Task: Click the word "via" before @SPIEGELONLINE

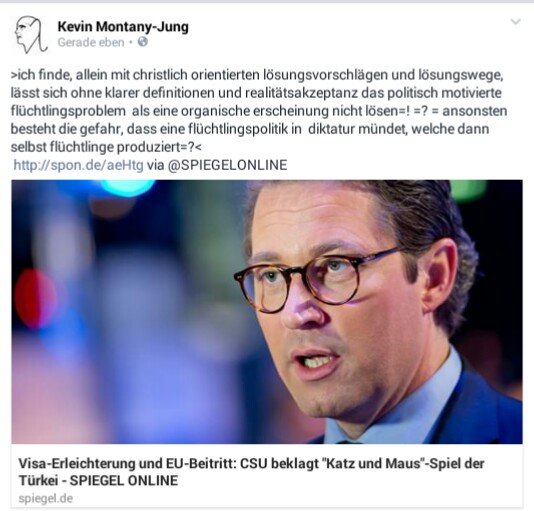Action: pos(156,165)
